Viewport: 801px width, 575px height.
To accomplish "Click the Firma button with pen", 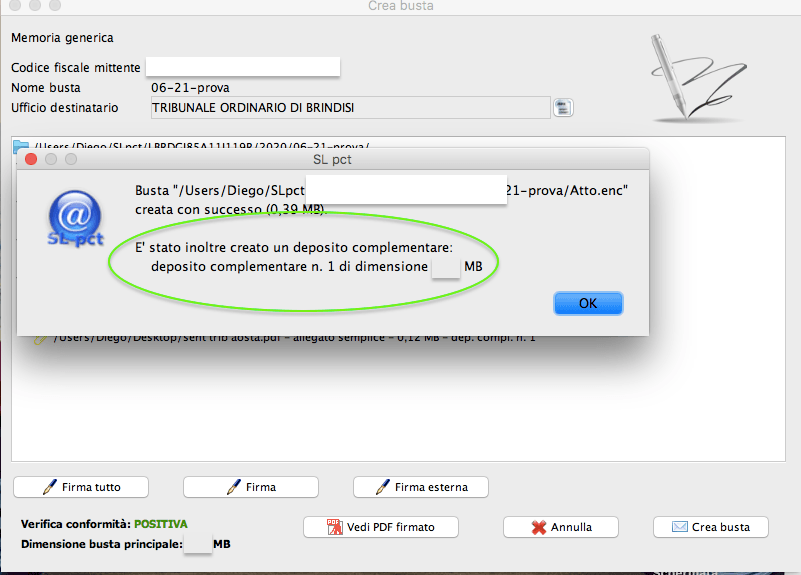I will pyautogui.click(x=251, y=487).
